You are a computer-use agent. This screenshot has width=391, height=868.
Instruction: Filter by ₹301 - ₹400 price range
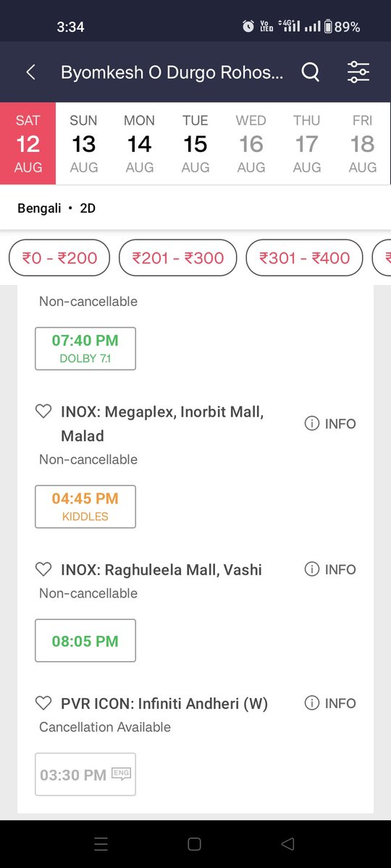305,258
